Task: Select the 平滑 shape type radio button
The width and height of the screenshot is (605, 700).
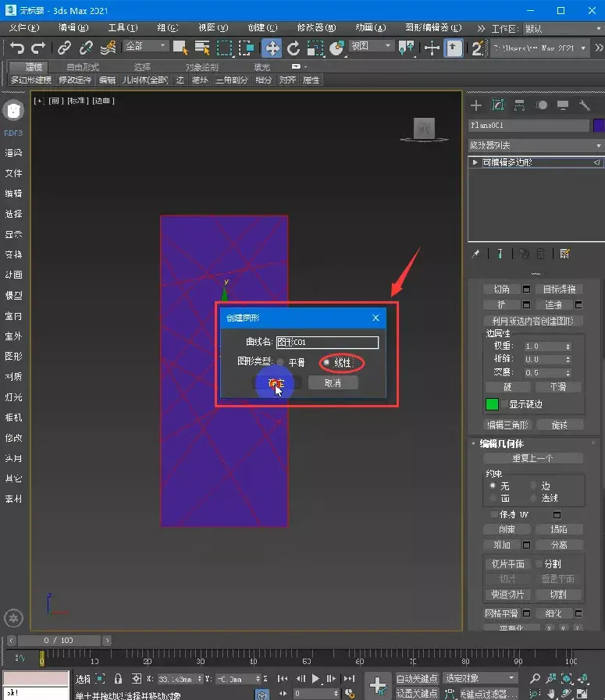Action: click(280, 363)
